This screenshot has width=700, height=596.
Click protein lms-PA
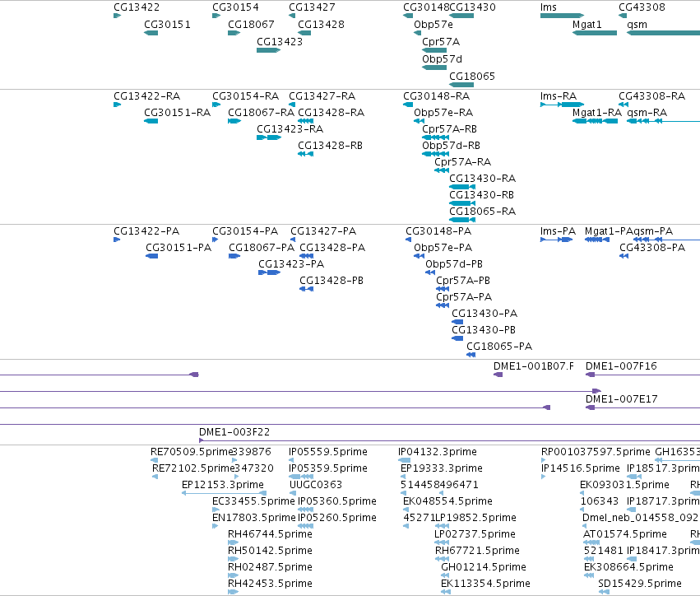(556, 240)
